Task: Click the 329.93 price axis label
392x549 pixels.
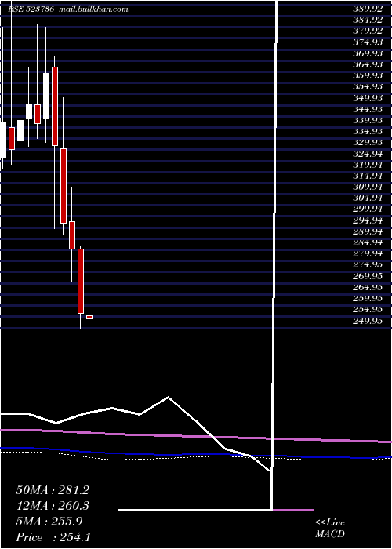Action: (368, 143)
